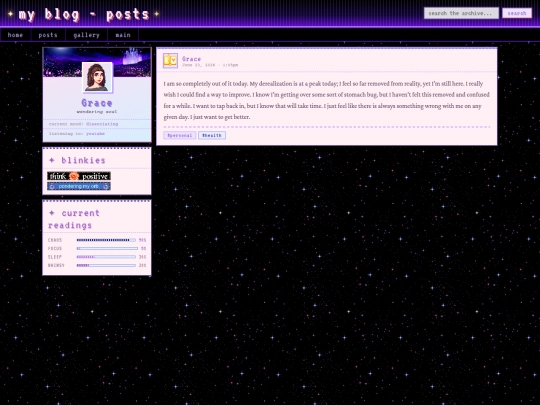Click the large Grace name in profile card
The width and height of the screenshot is (540, 405).
tap(97, 103)
